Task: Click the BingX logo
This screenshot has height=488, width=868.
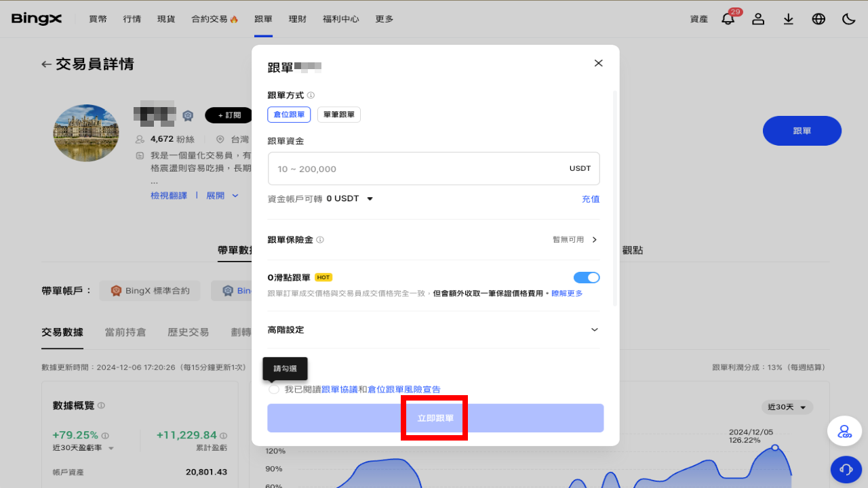Action: (35, 18)
